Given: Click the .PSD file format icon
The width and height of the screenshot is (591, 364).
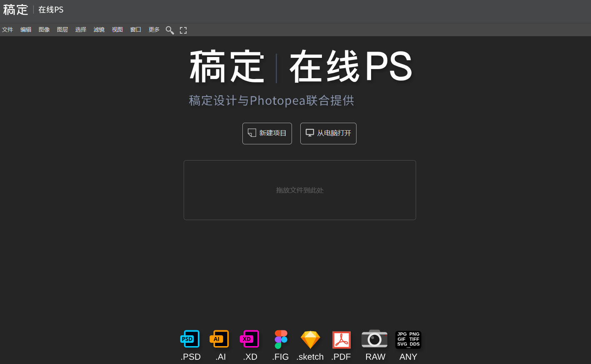Looking at the screenshot, I should pyautogui.click(x=190, y=339).
